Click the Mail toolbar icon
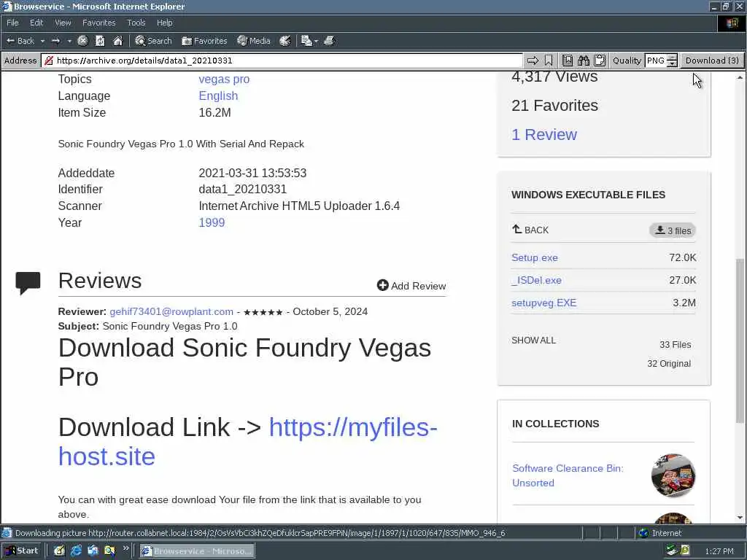 [x=306, y=41]
